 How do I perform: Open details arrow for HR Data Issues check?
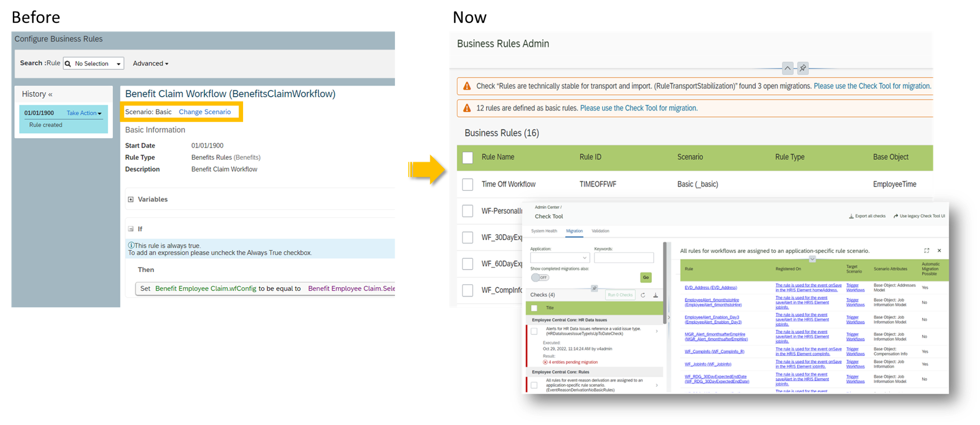pos(657,331)
